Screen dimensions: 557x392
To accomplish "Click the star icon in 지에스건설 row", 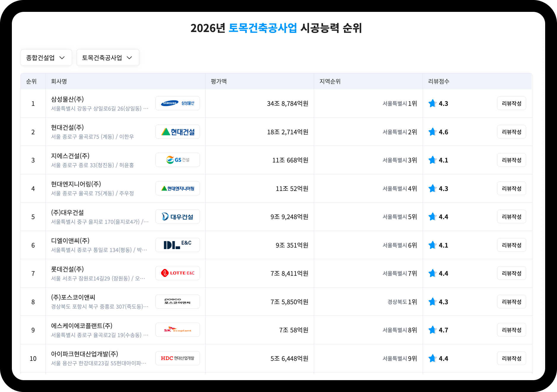I will 432,160.
